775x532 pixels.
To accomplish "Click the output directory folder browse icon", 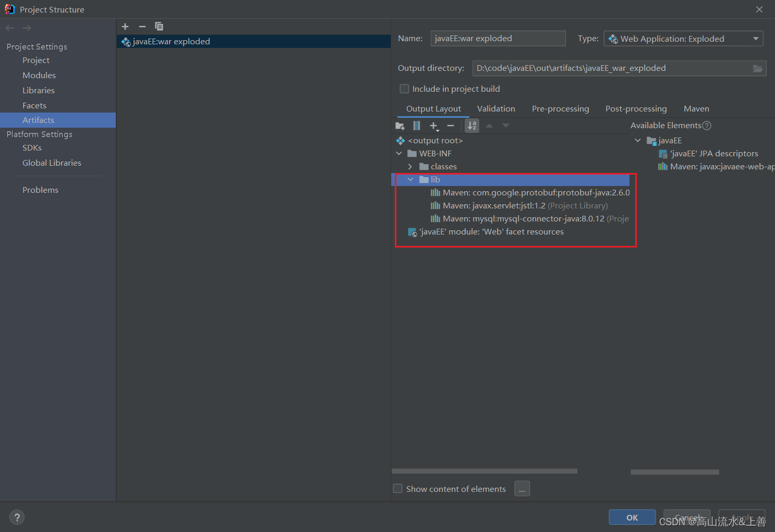I will point(758,68).
